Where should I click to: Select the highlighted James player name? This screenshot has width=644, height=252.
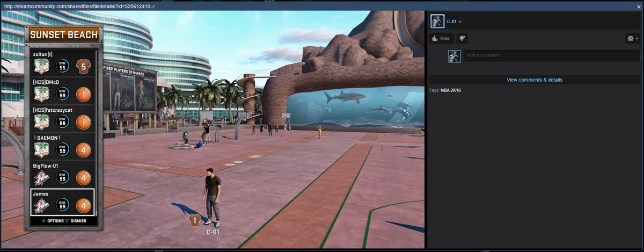(41, 194)
